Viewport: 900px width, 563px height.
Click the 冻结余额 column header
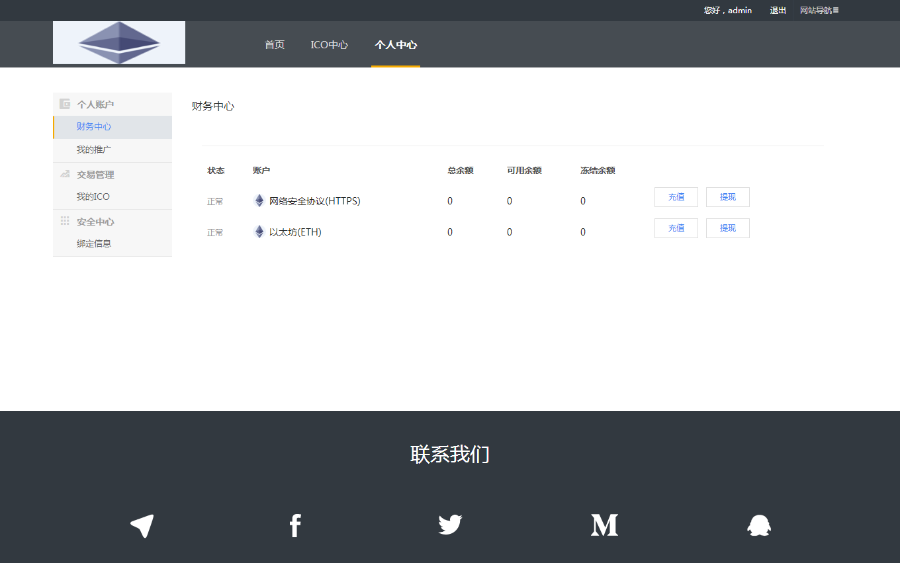click(x=598, y=170)
